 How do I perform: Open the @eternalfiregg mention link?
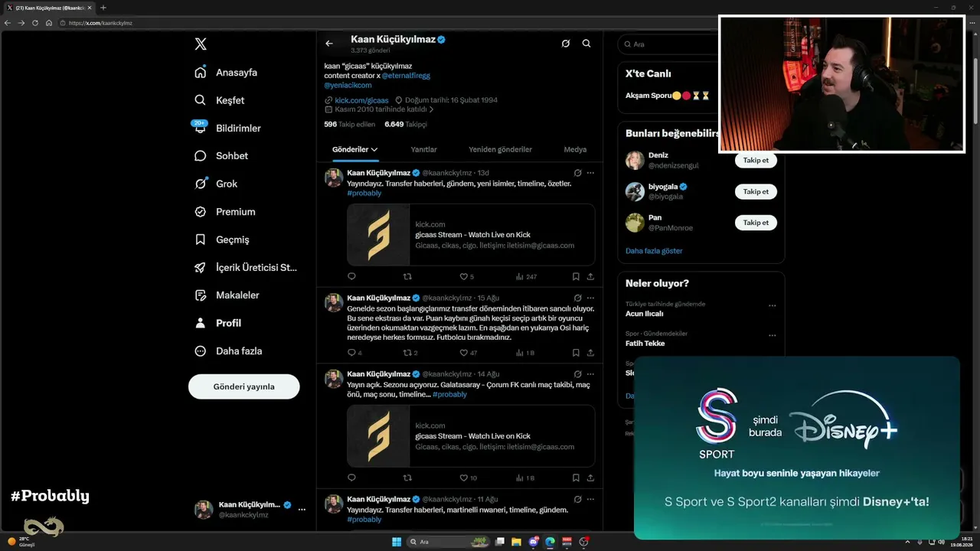click(406, 76)
